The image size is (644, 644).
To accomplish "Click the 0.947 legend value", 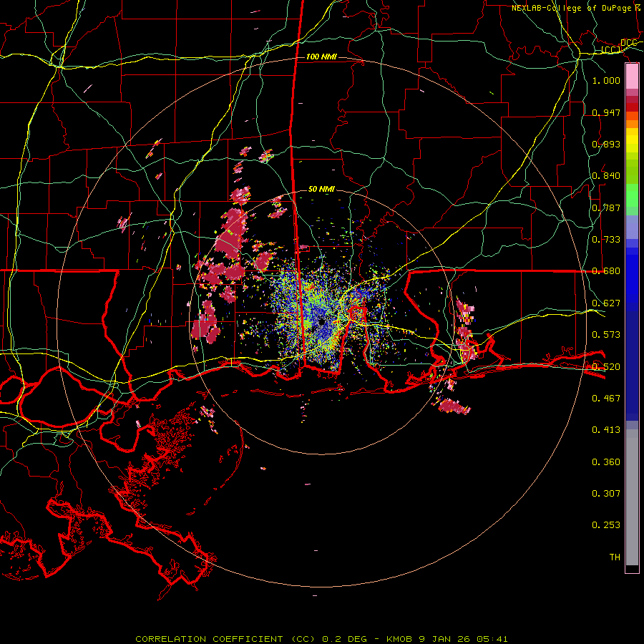I will point(606,112).
